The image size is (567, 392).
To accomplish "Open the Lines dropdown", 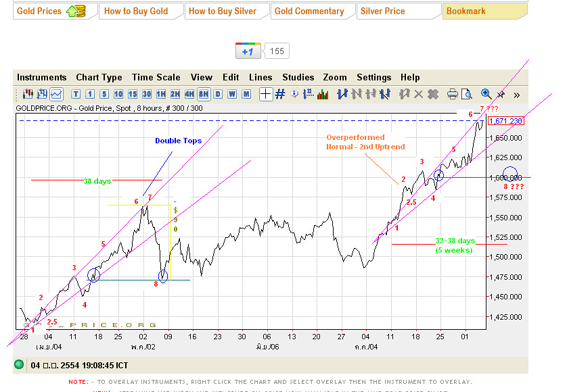I will click(260, 77).
